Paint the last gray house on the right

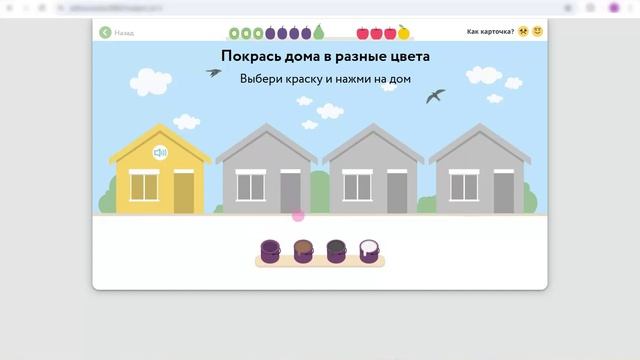click(480, 169)
